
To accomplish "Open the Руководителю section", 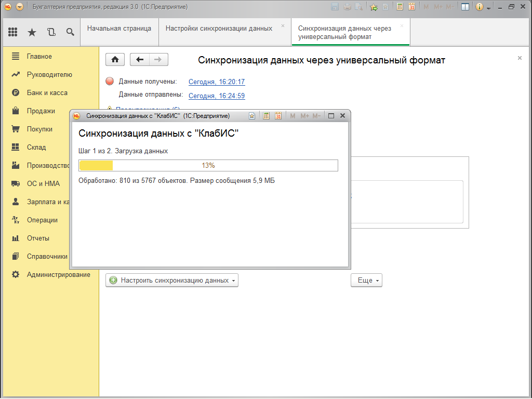I will click(49, 75).
